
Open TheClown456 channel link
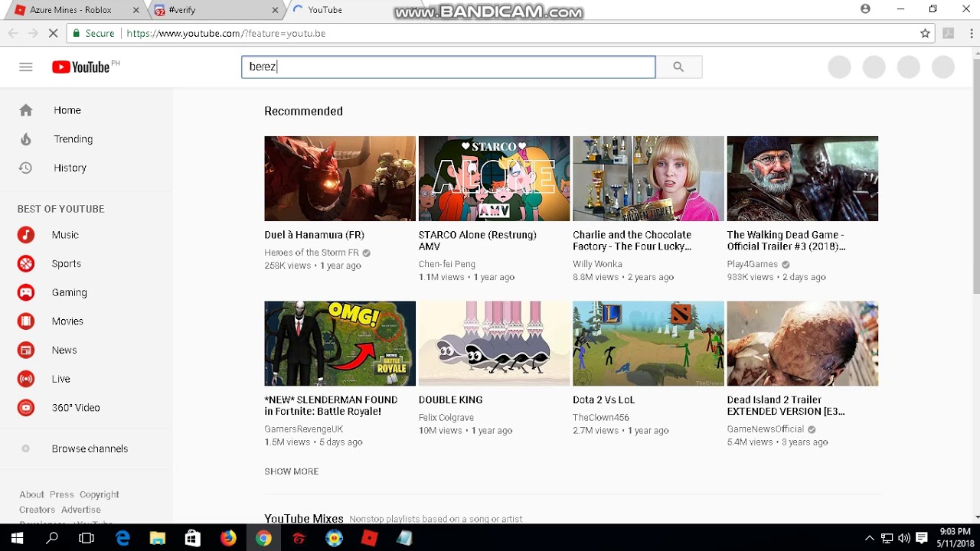[601, 418]
